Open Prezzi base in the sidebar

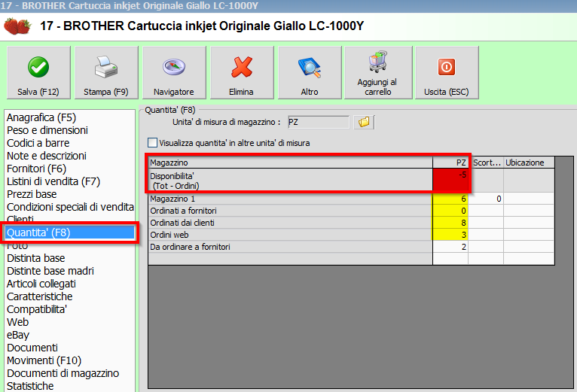pos(32,194)
